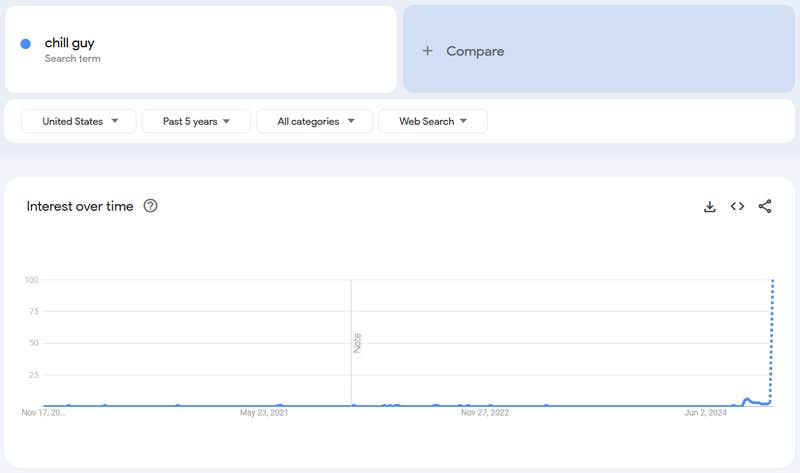Click the Jun 2, 2024 axis label
800x473 pixels.
[706, 412]
